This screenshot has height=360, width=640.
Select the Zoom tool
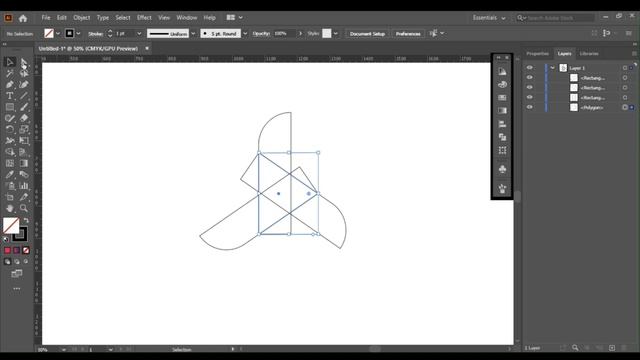[x=24, y=209]
